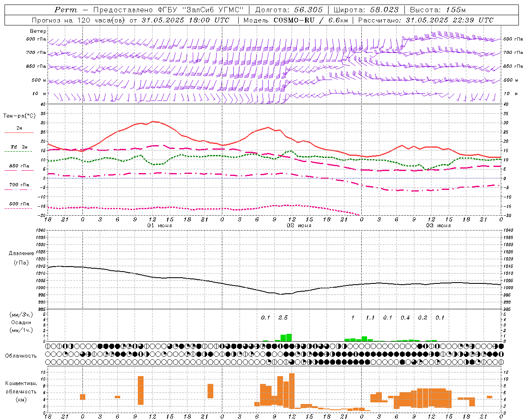525x420 pixels.
Task: Click the longitude value "Долгота: 56.305"
Action: [289, 10]
